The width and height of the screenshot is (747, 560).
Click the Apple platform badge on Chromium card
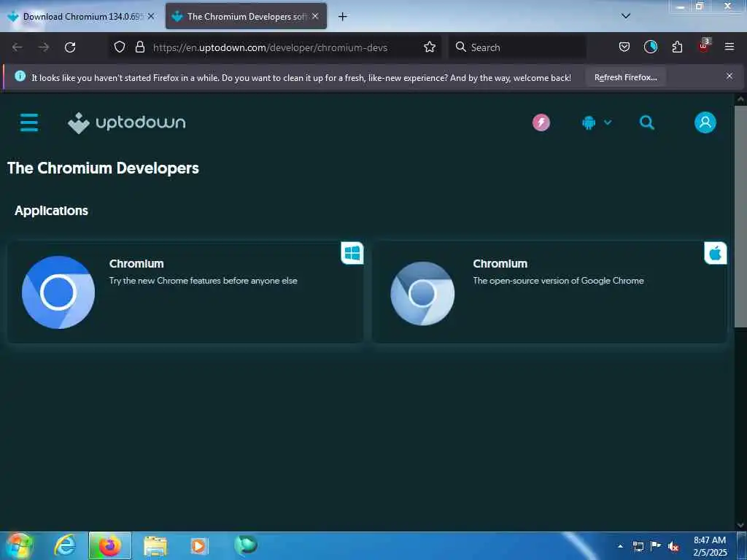pos(716,253)
